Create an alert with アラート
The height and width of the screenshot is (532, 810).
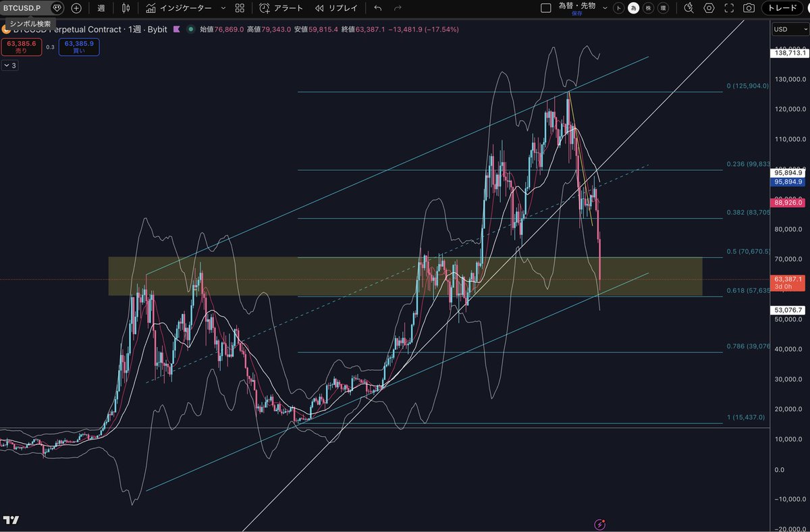coord(281,8)
